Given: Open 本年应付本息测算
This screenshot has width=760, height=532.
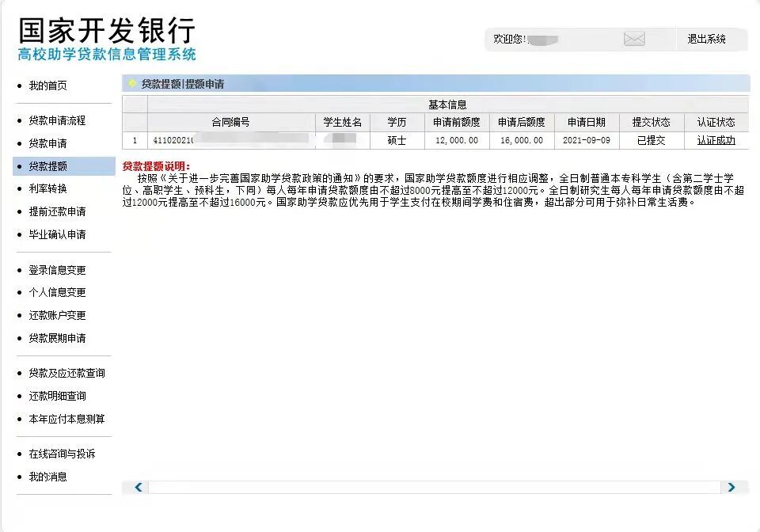Looking at the screenshot, I should (66, 419).
